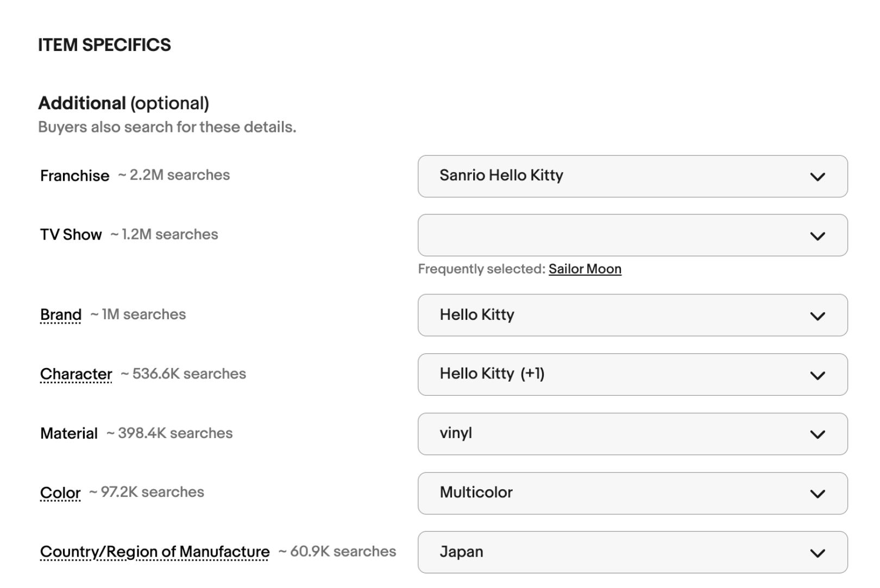The image size is (880, 588).
Task: Click the underlined Color label
Action: 60,492
